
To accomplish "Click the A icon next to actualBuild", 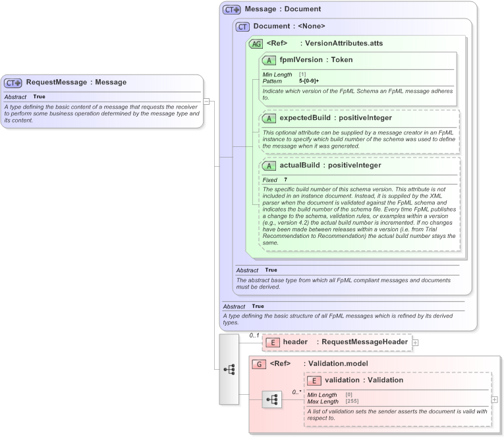I will (269, 165).
